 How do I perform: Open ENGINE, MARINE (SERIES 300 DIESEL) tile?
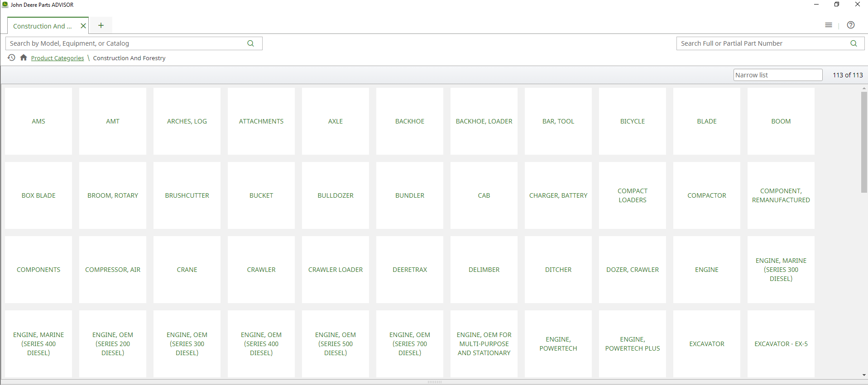click(781, 270)
